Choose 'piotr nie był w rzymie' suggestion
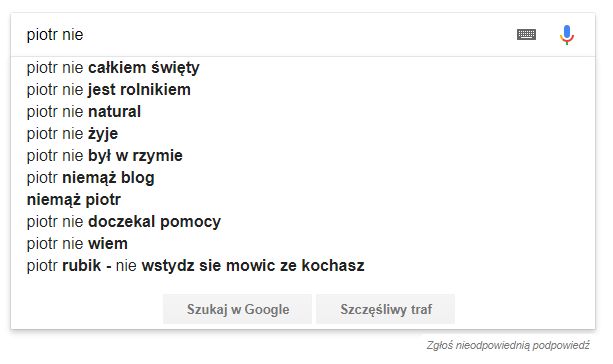Screen dimensions: 613x364 tap(303, 156)
